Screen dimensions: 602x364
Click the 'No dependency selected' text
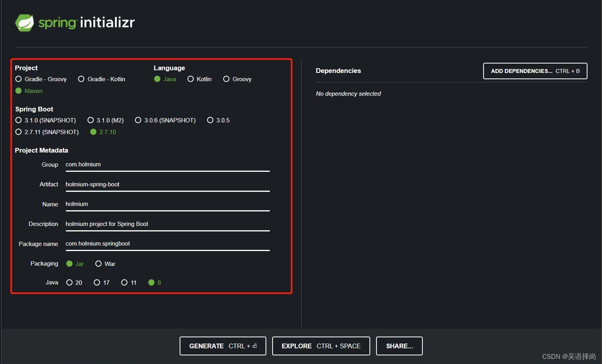[x=348, y=94]
